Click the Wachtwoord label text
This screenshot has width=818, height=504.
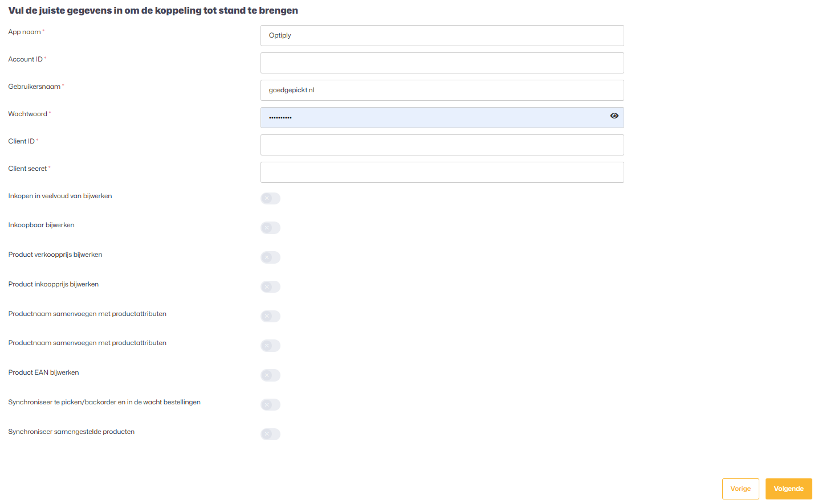tap(27, 114)
